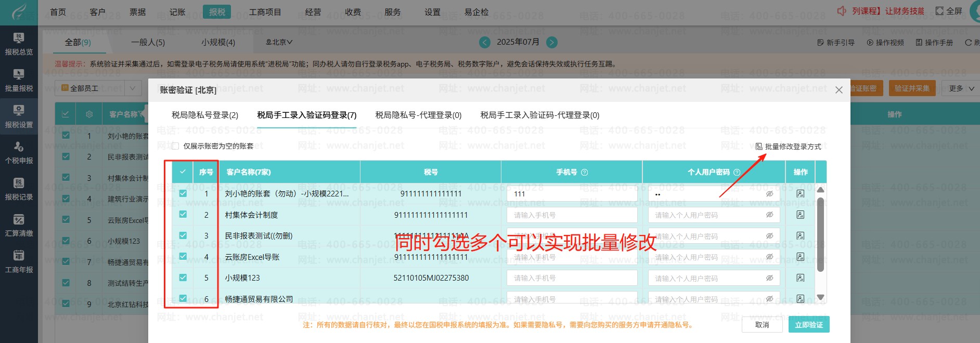Open the 更多 dropdown

[961, 88]
